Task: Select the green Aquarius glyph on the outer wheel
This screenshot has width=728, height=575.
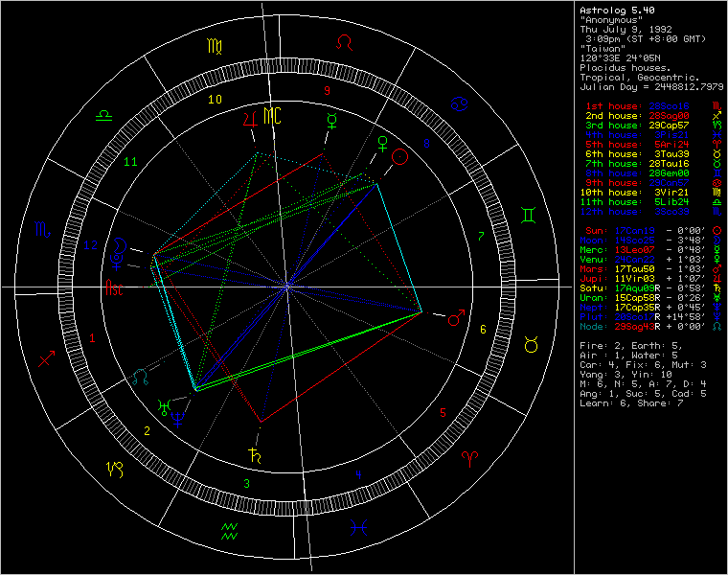Action: point(229,532)
